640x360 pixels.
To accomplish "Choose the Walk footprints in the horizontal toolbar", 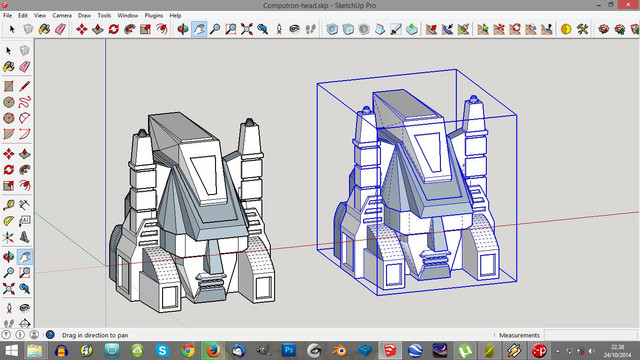I will coord(311,29).
